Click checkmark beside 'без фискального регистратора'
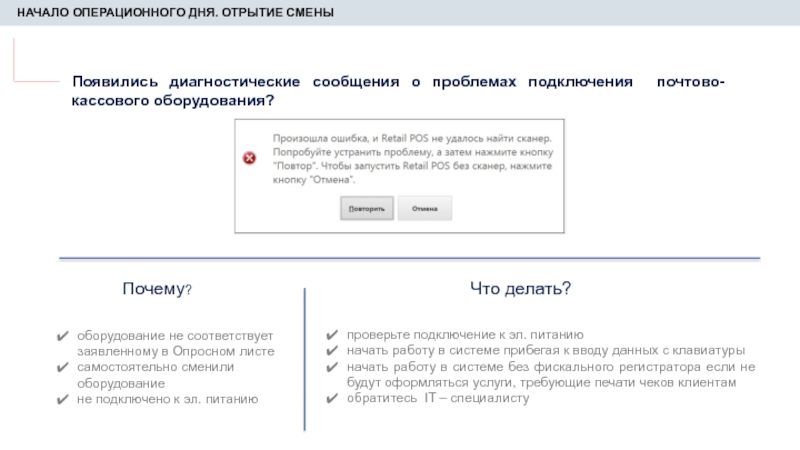Screen dimensions: 800x450 tap(332, 367)
